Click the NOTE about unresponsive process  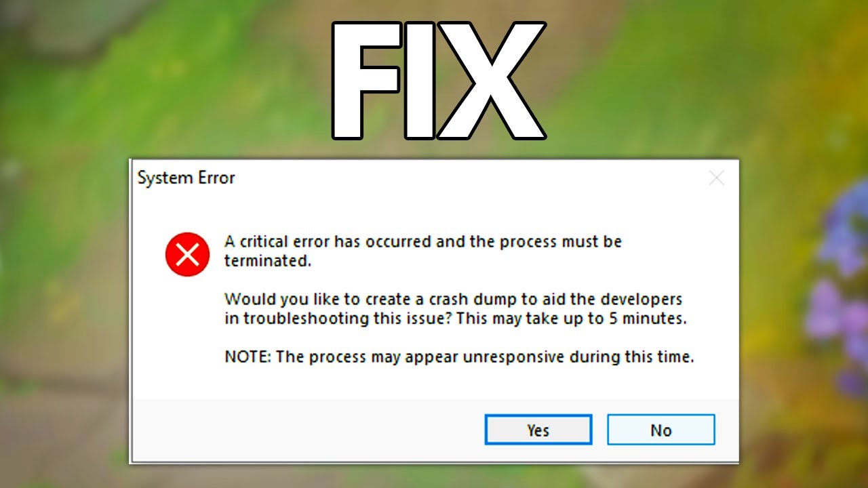(x=459, y=357)
